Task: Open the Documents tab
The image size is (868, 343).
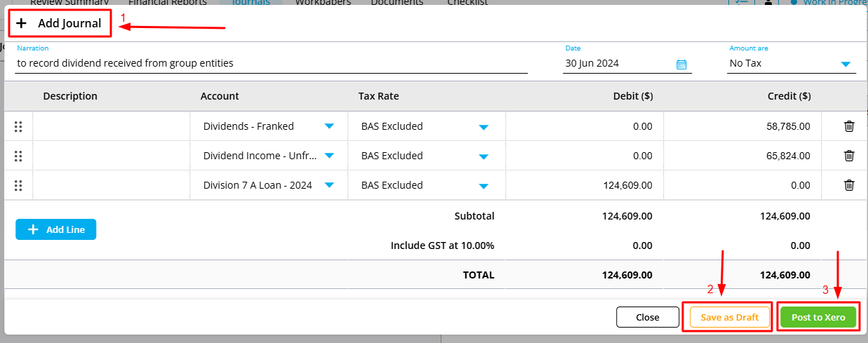Action: tap(396, 3)
